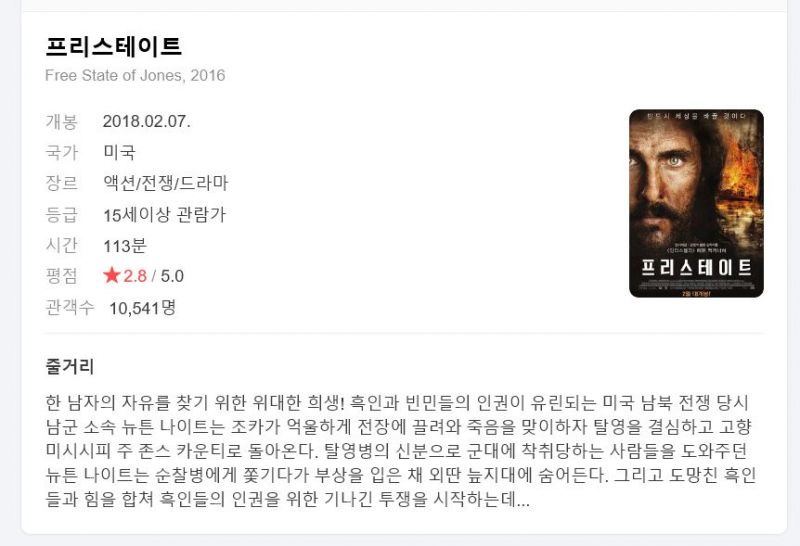
Task: Click the 관객수 label
Action: (70, 307)
